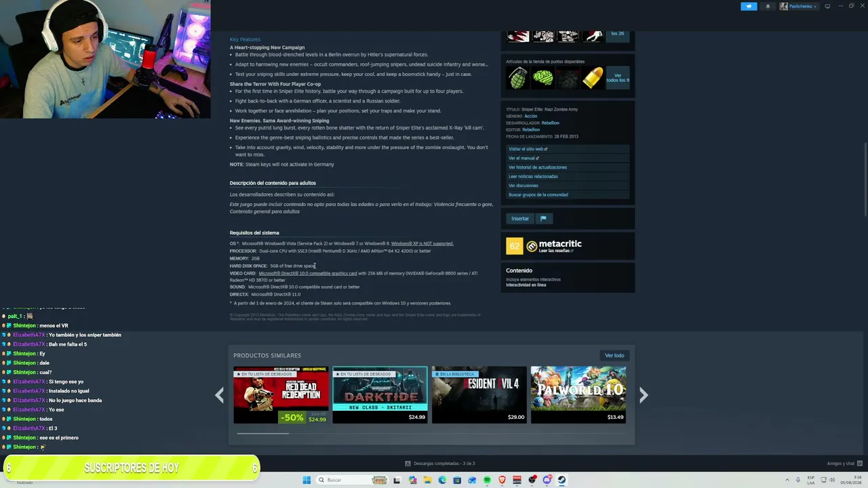Open the taskbar clock and calendar
Viewport: 868px width, 488px height.
coord(850,480)
